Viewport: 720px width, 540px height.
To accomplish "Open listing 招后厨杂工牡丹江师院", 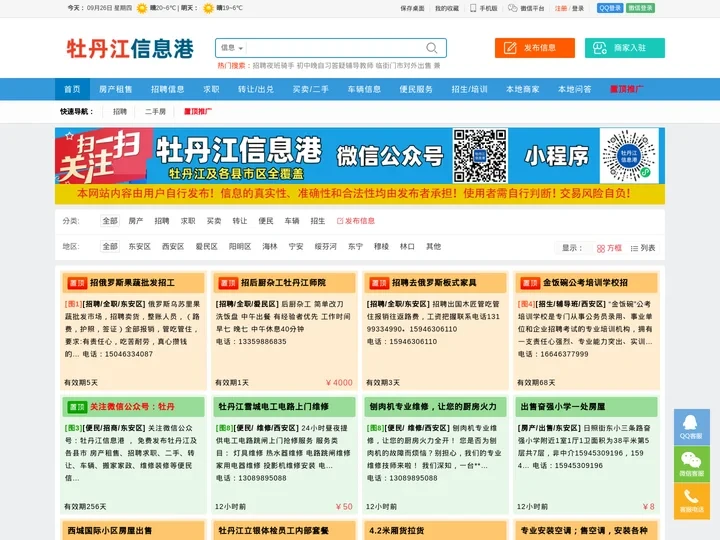I will point(283,283).
